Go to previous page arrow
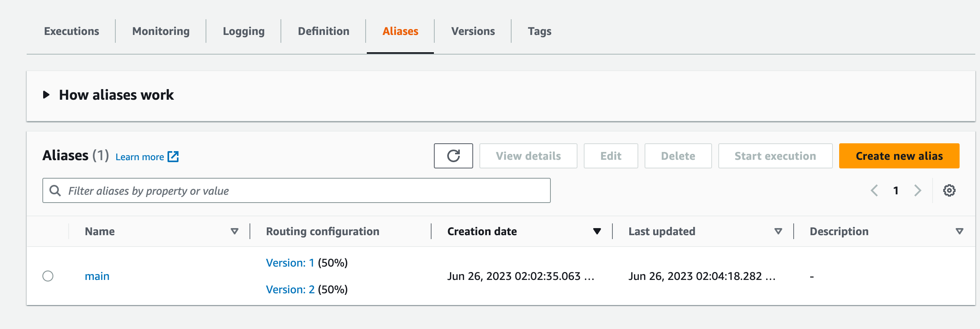 pos(874,191)
